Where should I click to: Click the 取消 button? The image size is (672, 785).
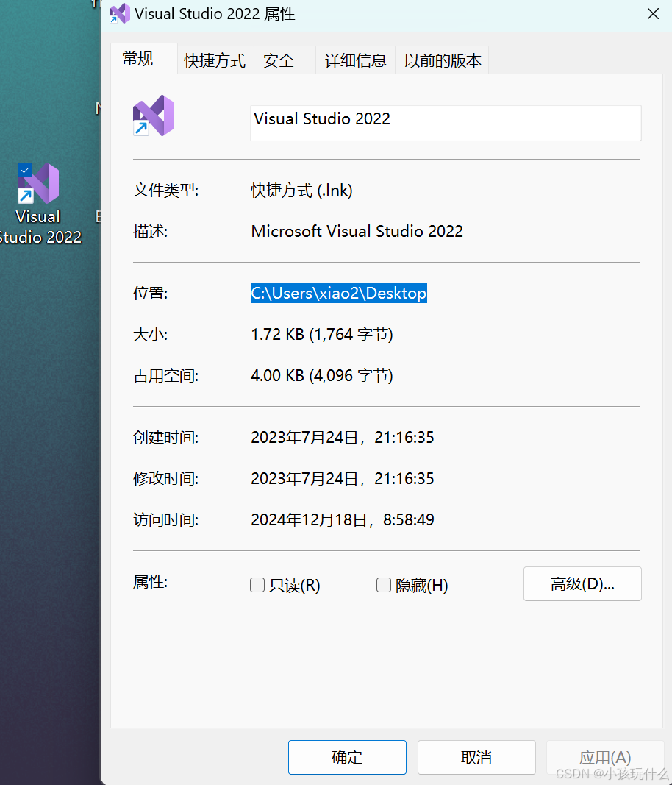coord(476,757)
